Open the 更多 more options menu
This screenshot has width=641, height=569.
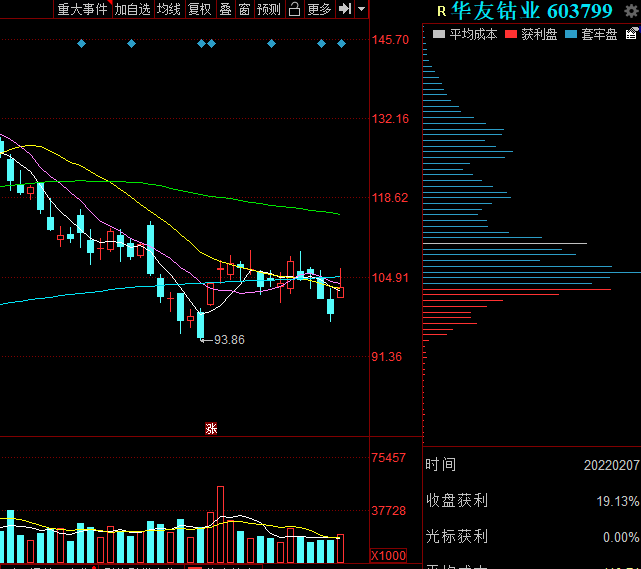coord(319,9)
